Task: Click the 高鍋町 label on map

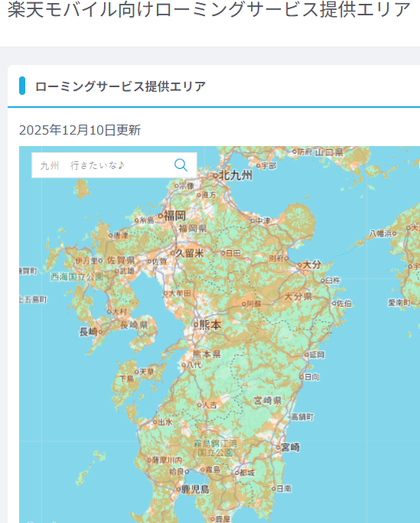Action: [x=302, y=417]
